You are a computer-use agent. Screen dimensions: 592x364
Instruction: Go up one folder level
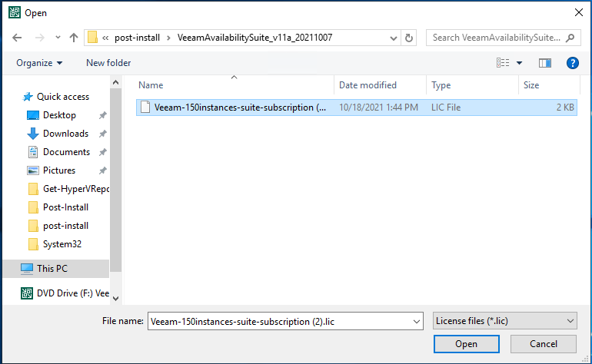(x=74, y=38)
